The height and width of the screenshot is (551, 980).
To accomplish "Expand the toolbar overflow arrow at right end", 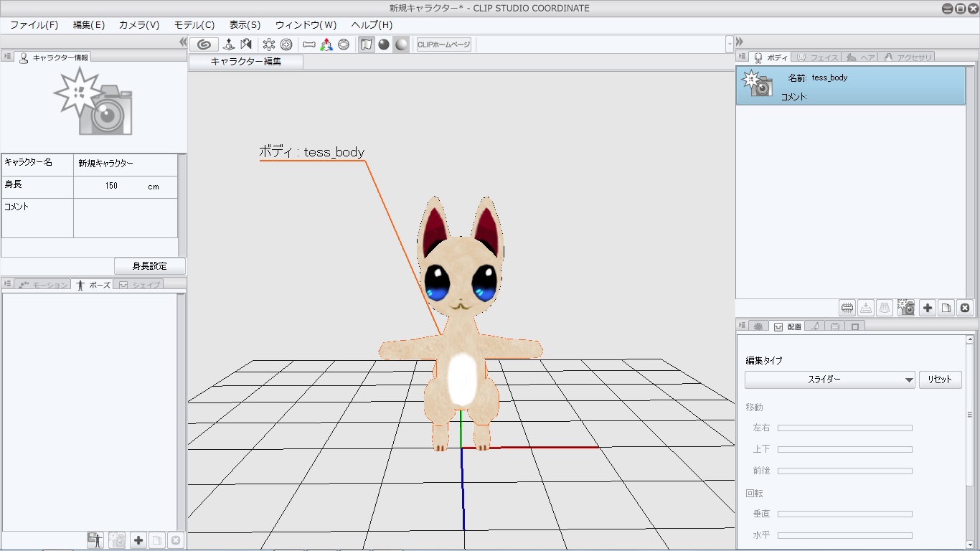I will [x=730, y=44].
